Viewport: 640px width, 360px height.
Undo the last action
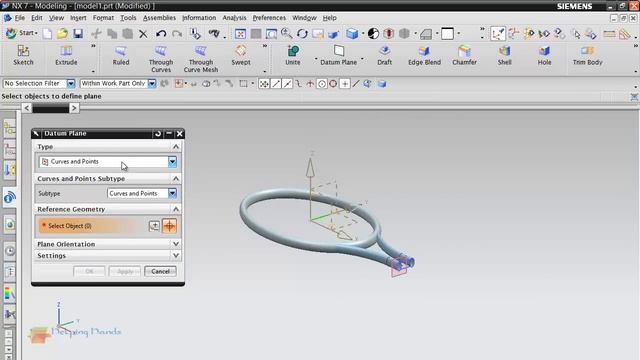coord(161,34)
